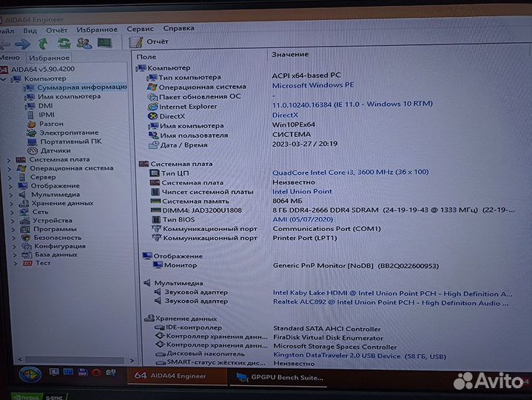
Task: Open the Microsoft Windows PE link
Action: pyautogui.click(x=313, y=85)
